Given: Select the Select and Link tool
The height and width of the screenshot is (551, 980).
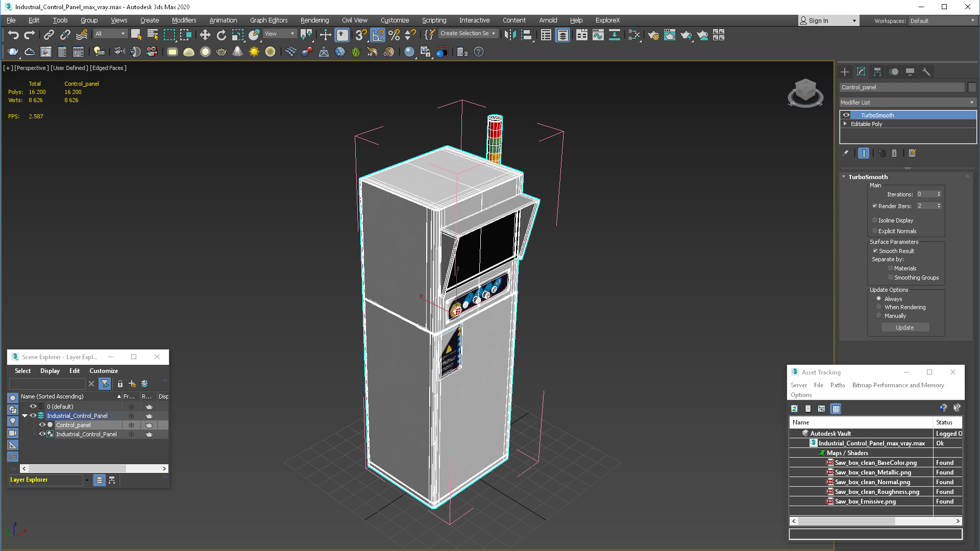Looking at the screenshot, I should coord(48,35).
